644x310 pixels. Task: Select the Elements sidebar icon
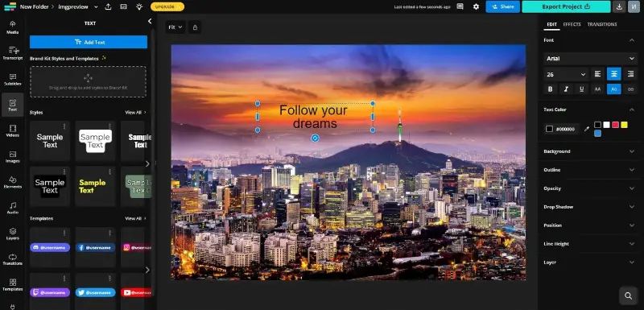point(13,182)
